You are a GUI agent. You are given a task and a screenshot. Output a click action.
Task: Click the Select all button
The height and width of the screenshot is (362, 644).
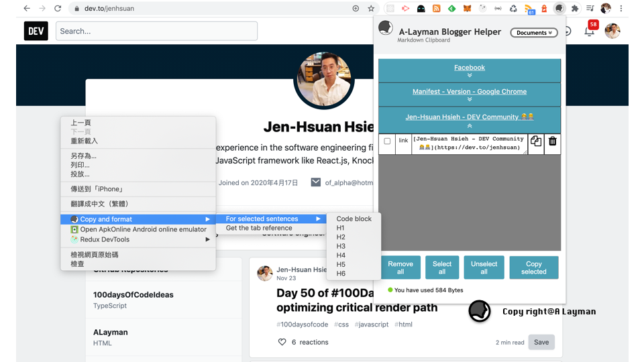point(442,267)
